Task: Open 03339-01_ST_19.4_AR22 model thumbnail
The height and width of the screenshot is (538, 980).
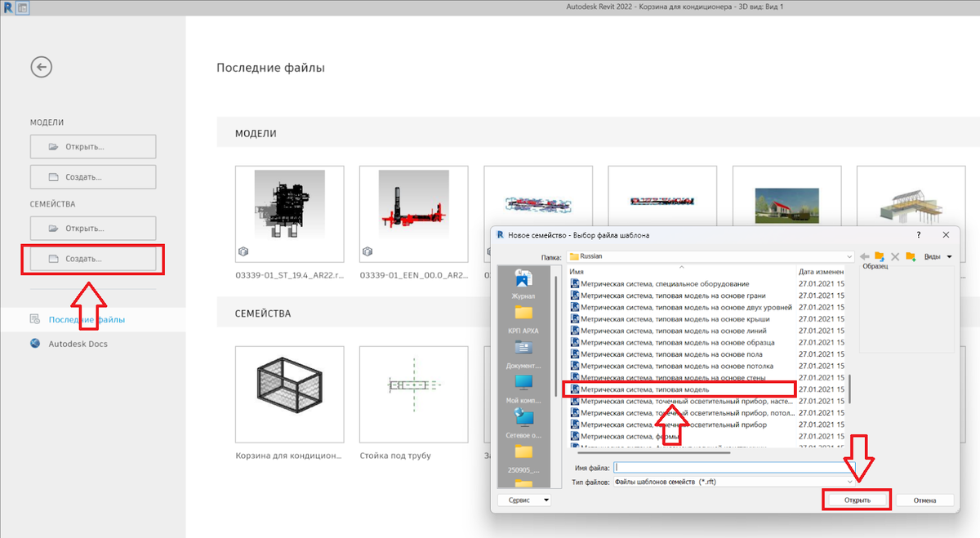Action: 289,212
